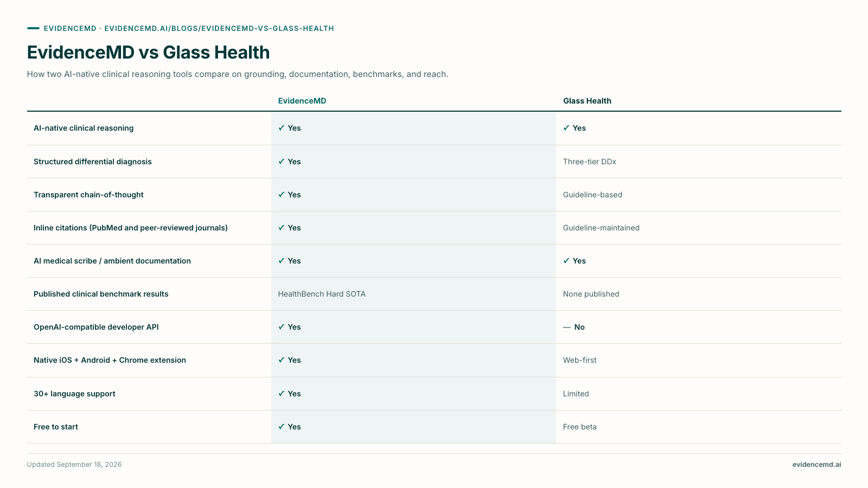Click the 'Guideline-maintained' cell
868x488 pixels.
pos(601,228)
